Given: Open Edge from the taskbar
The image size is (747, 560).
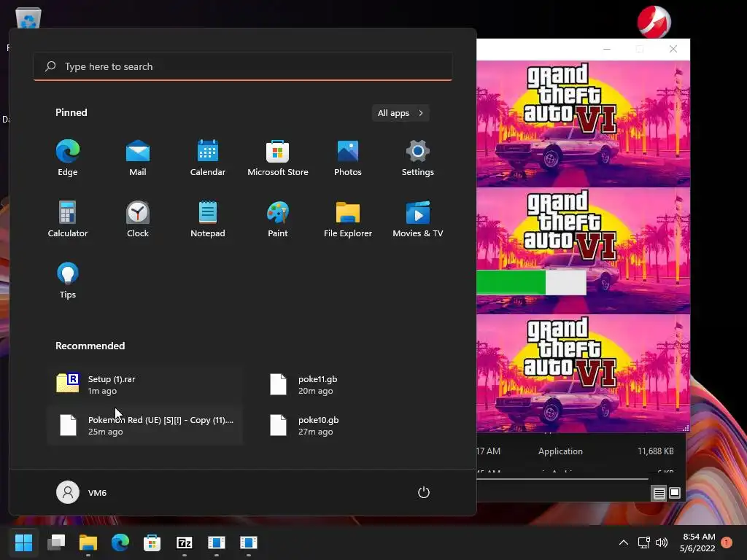Looking at the screenshot, I should [x=120, y=542].
